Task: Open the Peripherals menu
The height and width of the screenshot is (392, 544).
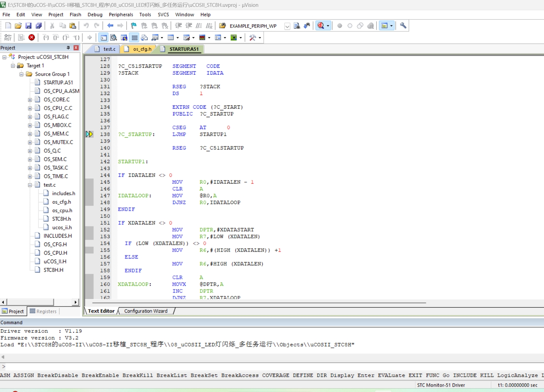Action: (x=121, y=15)
